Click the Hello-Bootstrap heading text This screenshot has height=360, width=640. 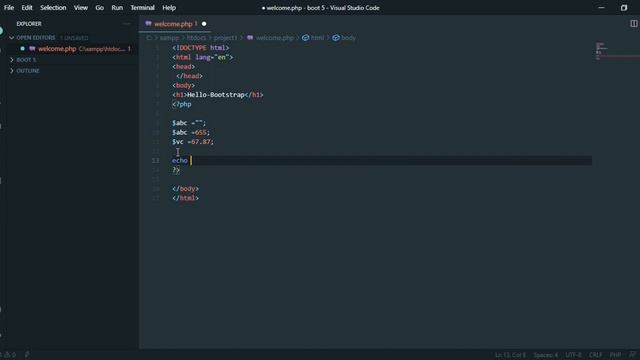click(216, 95)
